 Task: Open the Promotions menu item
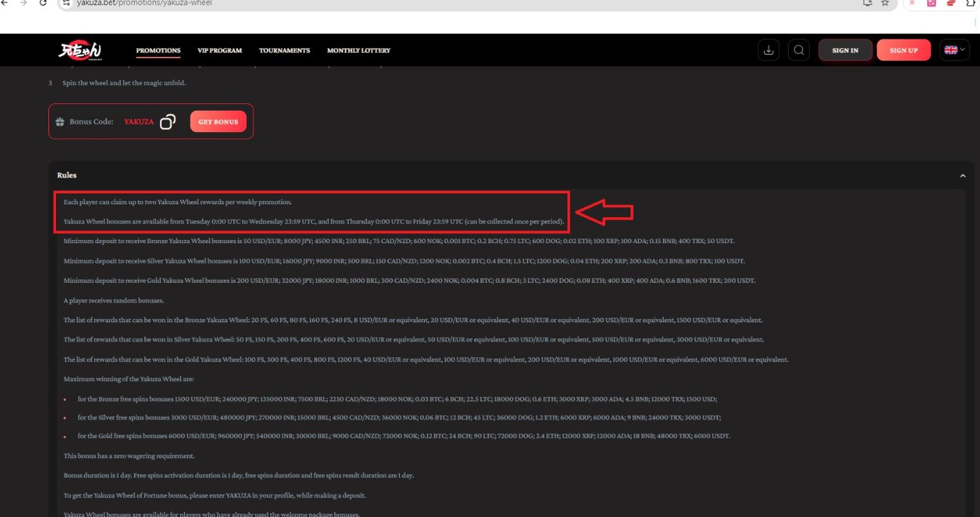pos(158,50)
